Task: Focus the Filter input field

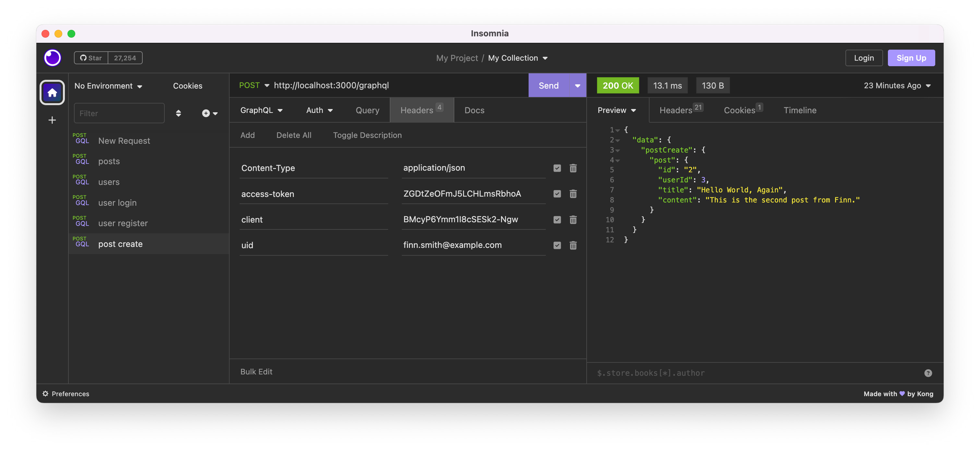Action: (119, 113)
